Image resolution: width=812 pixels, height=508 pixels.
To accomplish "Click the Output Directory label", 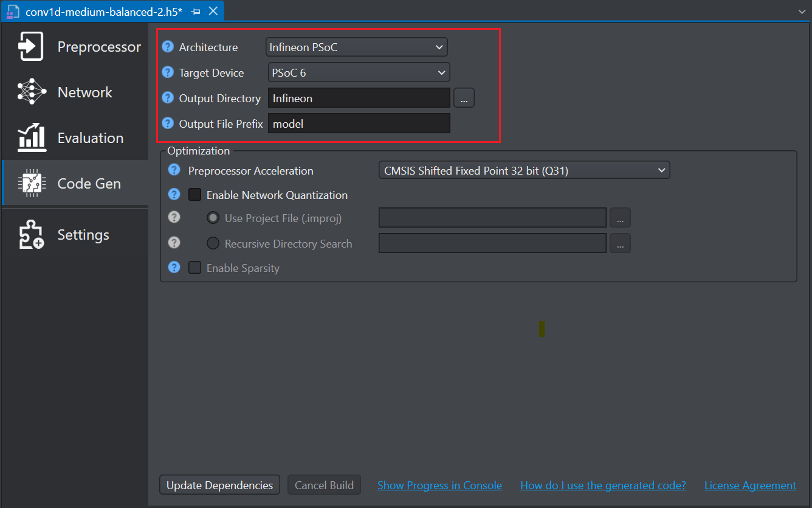I will point(220,99).
